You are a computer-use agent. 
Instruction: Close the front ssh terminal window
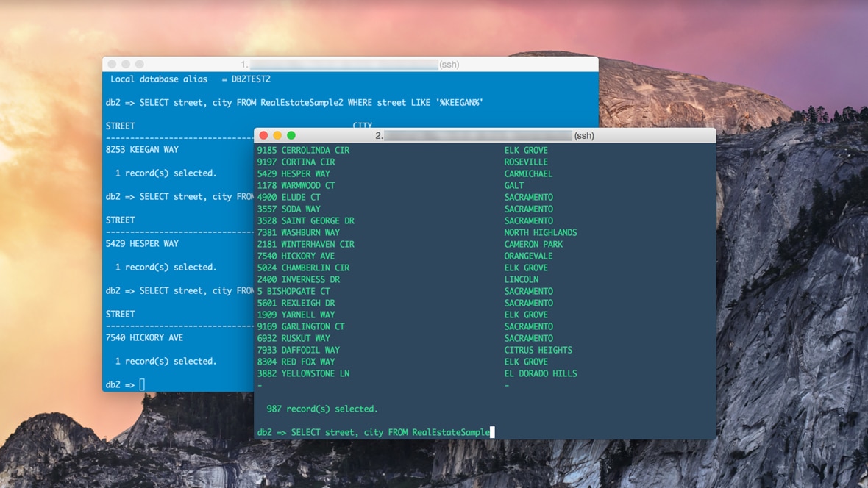(263, 135)
